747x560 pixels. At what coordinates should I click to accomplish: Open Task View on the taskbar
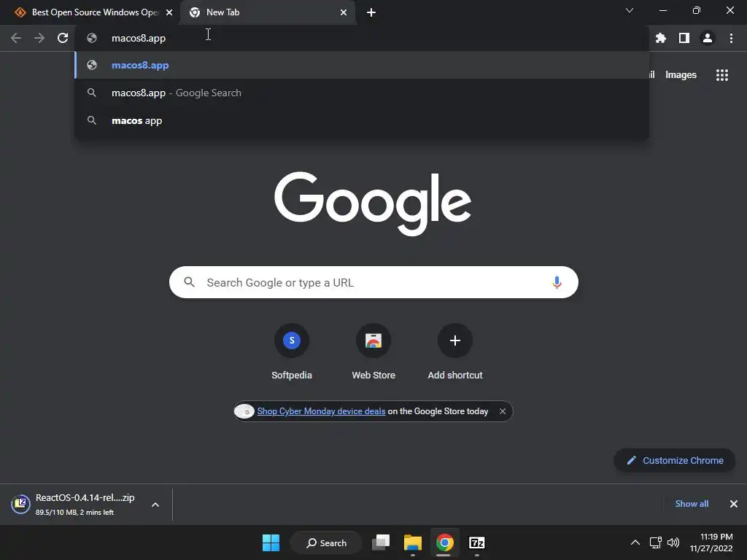coord(381,542)
